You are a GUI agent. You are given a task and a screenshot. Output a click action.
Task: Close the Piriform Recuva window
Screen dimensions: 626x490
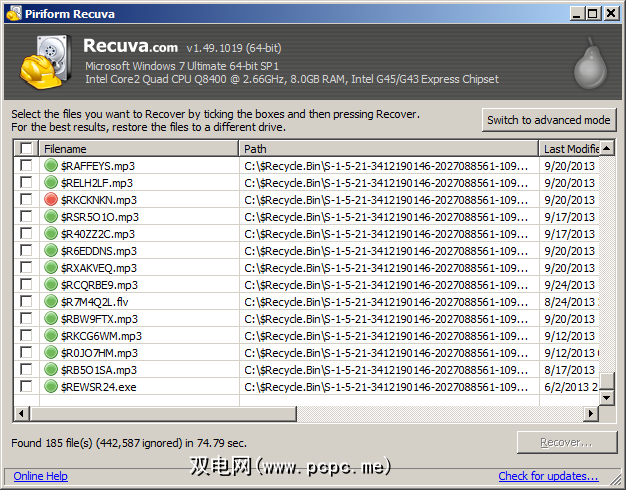[611, 14]
